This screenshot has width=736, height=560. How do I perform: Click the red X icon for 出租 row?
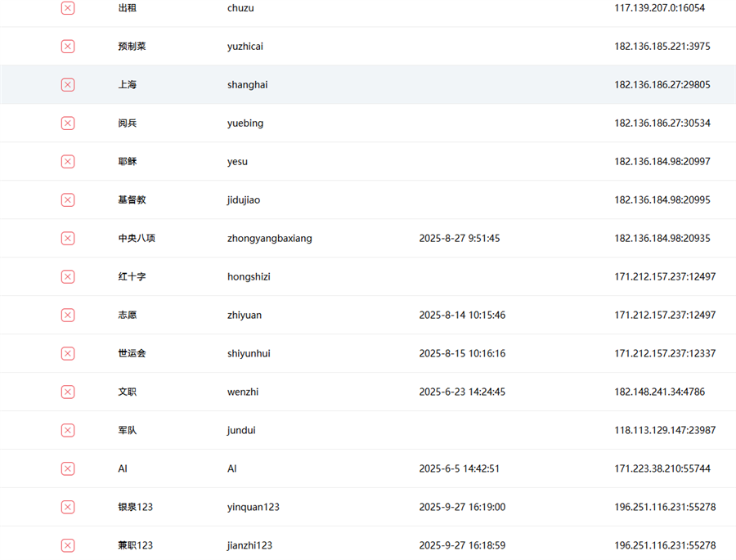(x=68, y=8)
